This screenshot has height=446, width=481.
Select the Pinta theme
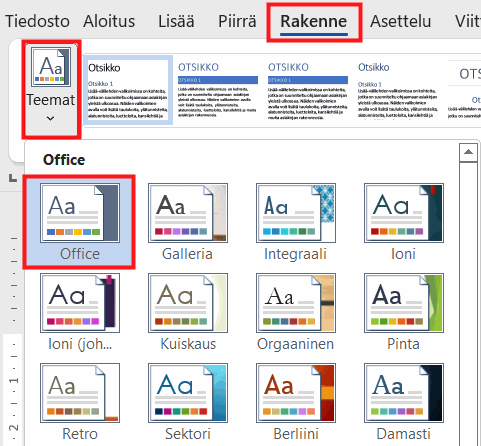[x=404, y=312]
